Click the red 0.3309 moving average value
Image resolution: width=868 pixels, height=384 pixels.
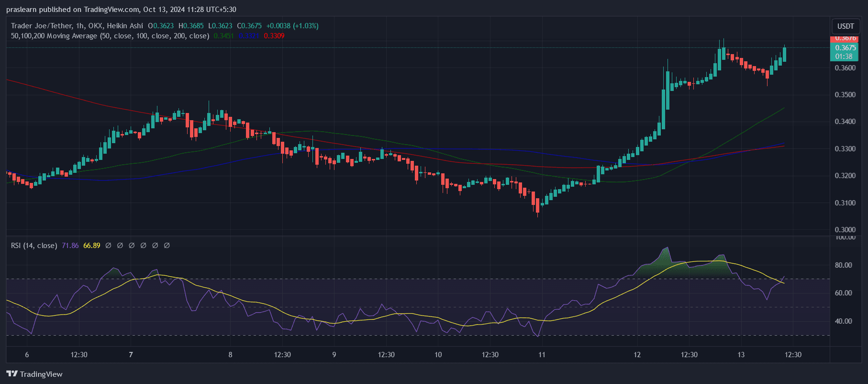point(274,36)
